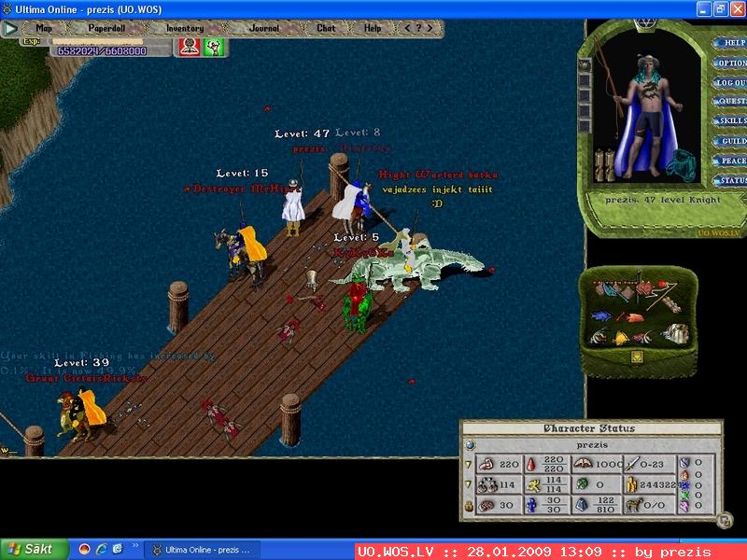Click the gold coins icon in status
This screenshot has width=747, height=560.
631,484
